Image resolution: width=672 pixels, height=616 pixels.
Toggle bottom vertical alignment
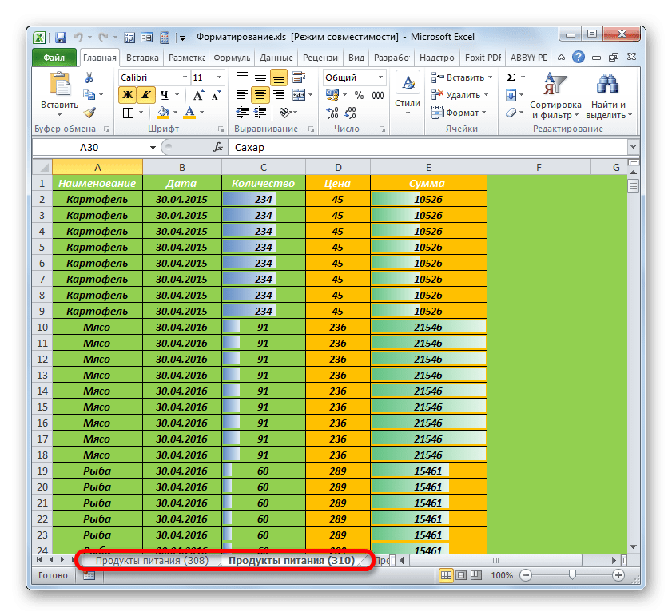click(279, 77)
